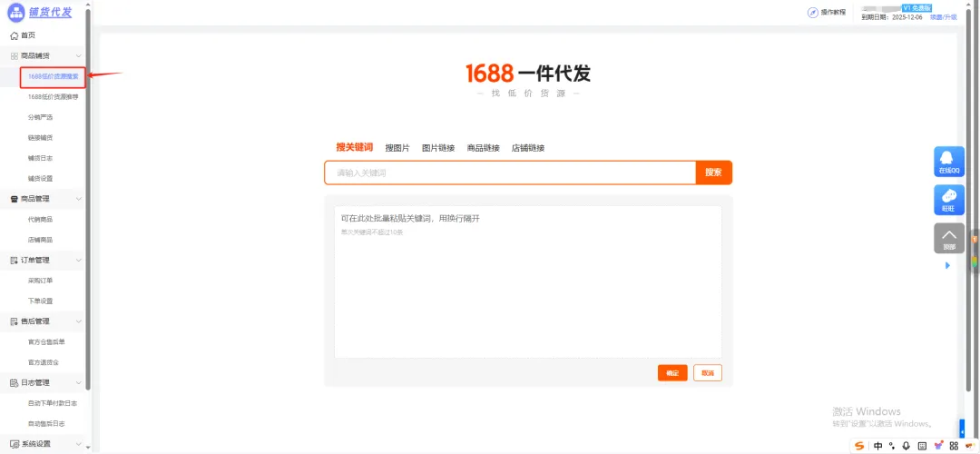Image resolution: width=980 pixels, height=454 pixels.
Task: Open 自动下单付款日志 in the sidebar
Action: [x=53, y=403]
